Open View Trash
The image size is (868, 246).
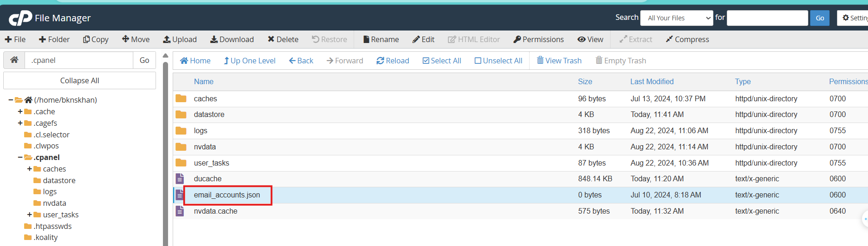559,61
